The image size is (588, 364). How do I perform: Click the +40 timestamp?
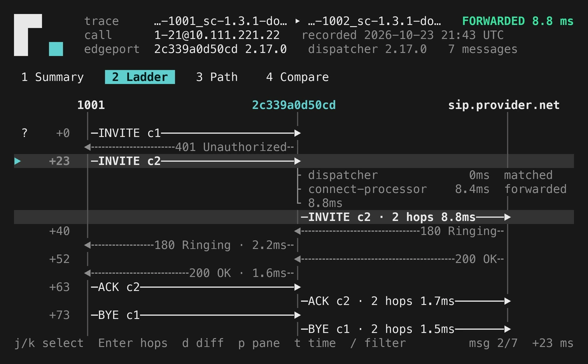tap(59, 231)
